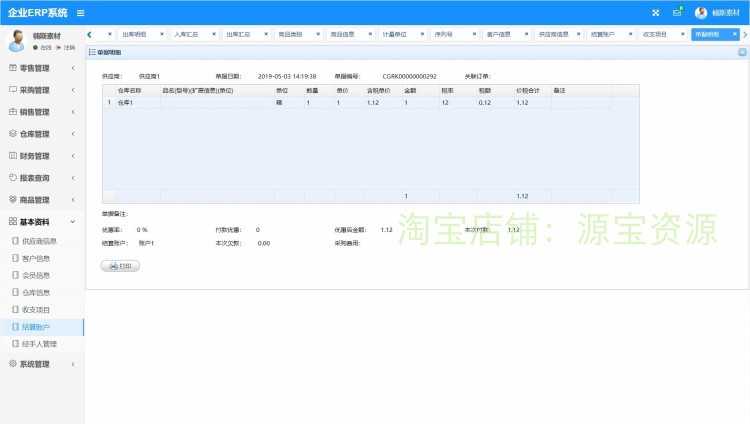Click the 报表查询 sidebar icon
750x424 pixels.
coord(13,178)
